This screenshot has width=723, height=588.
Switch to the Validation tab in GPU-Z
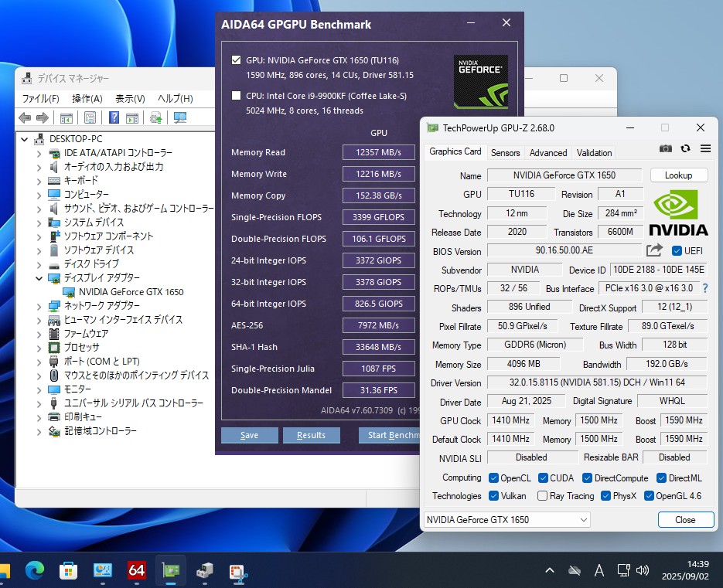click(x=594, y=152)
